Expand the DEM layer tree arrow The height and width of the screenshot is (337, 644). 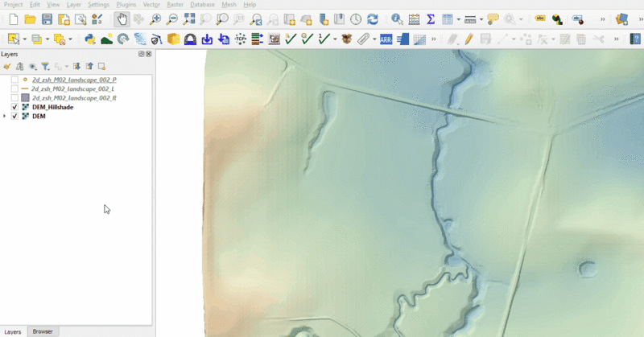click(x=6, y=117)
